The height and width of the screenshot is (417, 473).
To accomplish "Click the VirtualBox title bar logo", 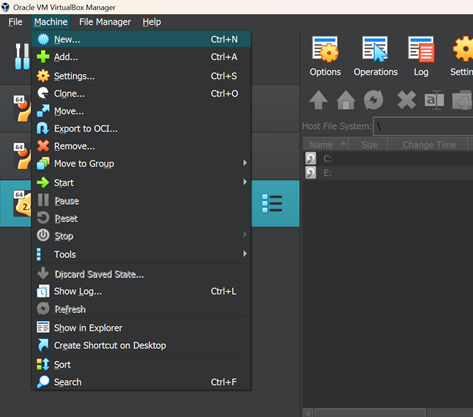I will tap(5, 7).
